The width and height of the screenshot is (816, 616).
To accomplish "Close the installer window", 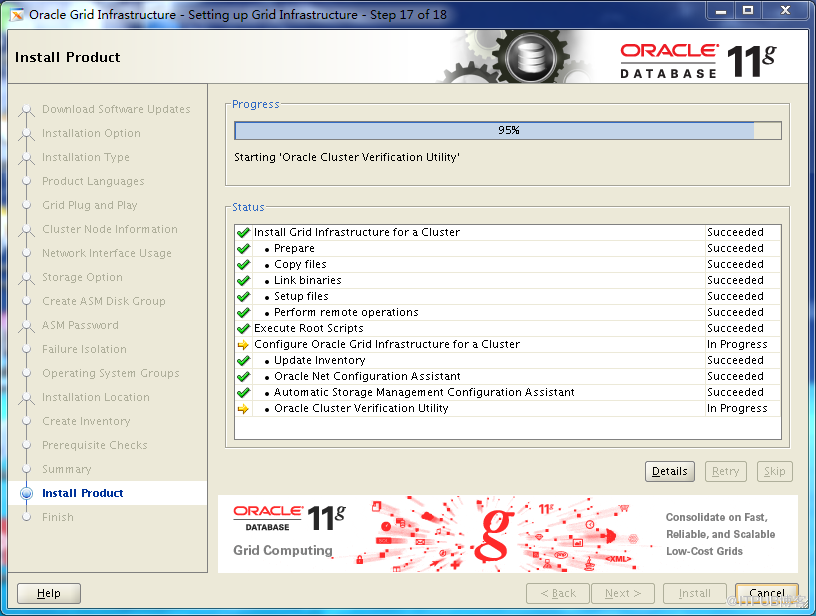I will (785, 11).
